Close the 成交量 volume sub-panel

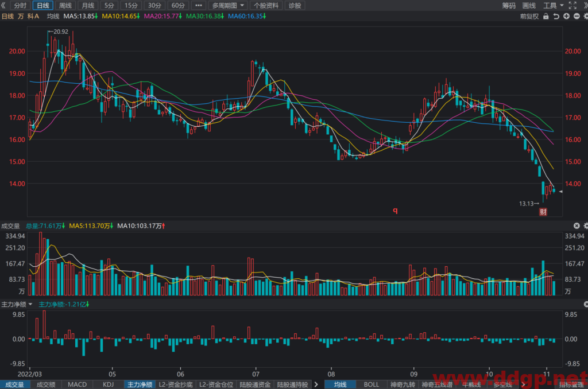coord(577,225)
